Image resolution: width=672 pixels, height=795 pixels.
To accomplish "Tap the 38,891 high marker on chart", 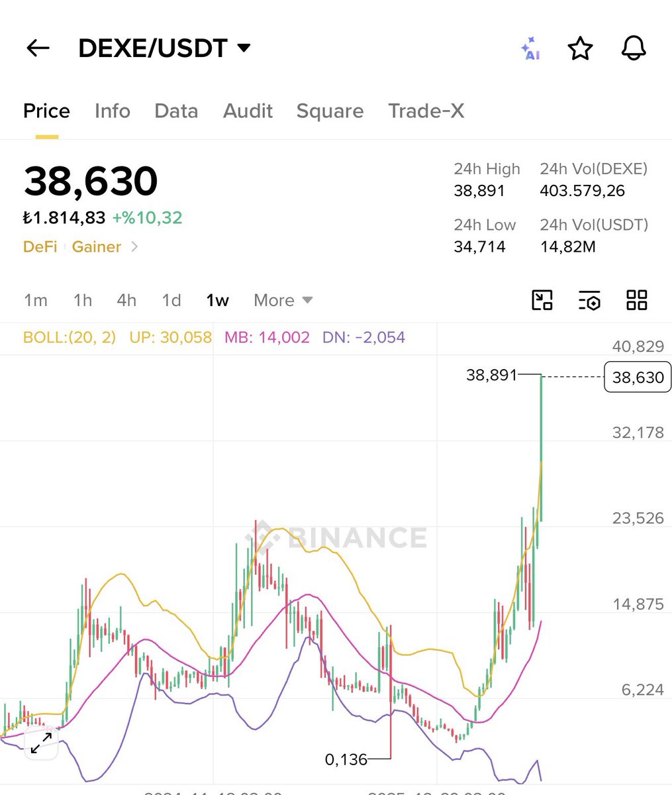I will pos(491,375).
